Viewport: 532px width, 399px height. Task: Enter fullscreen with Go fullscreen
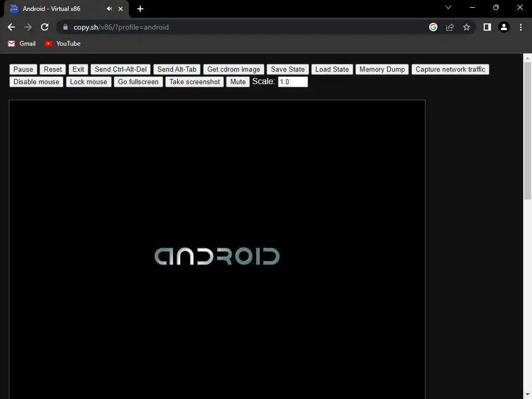point(138,82)
